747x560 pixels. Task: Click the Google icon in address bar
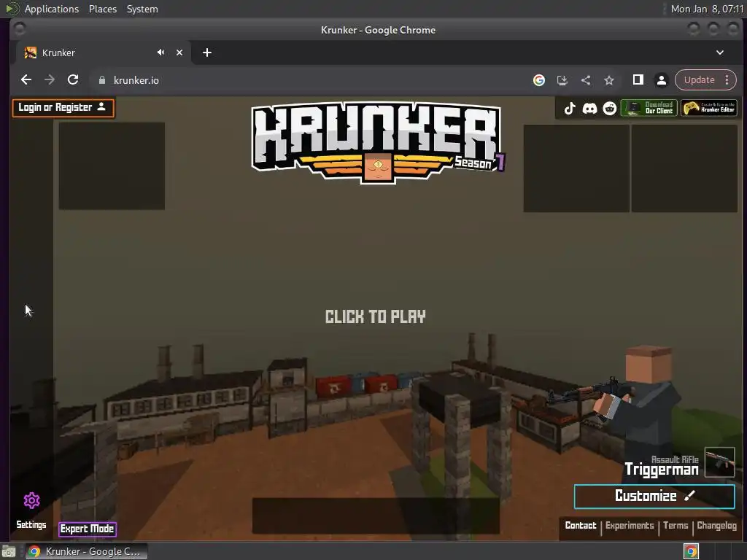pos(539,80)
